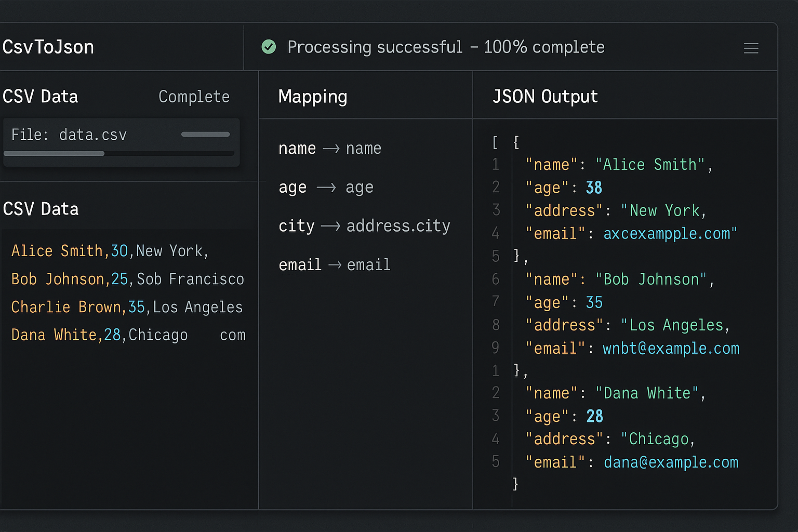798x532 pixels.
Task: Collapse the CSV Data panel
Action: click(x=41, y=96)
